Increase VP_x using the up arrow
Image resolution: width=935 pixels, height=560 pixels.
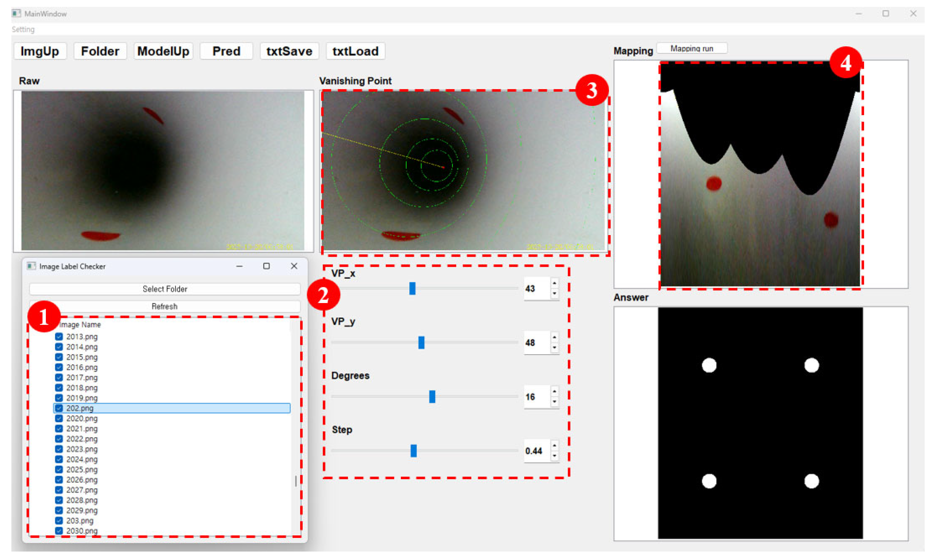click(x=554, y=283)
